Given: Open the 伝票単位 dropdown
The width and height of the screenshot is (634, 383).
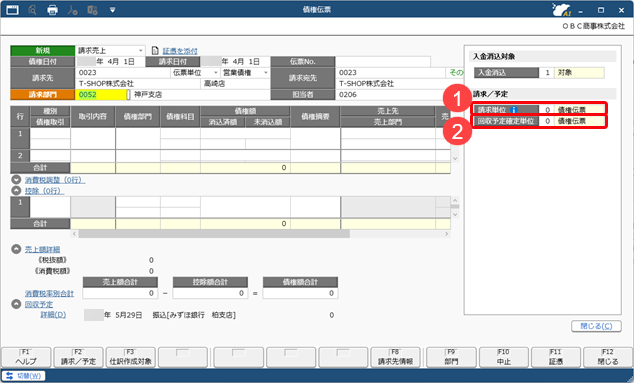Looking at the screenshot, I should 216,73.
